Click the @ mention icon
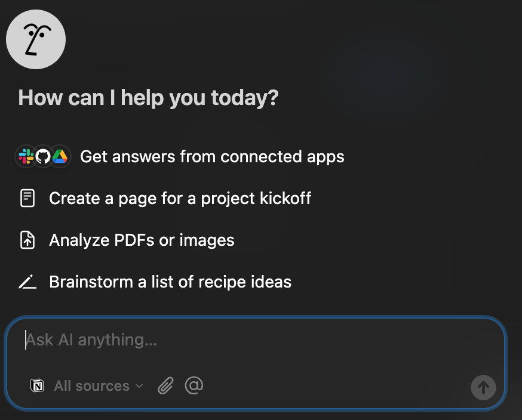 [x=194, y=385]
